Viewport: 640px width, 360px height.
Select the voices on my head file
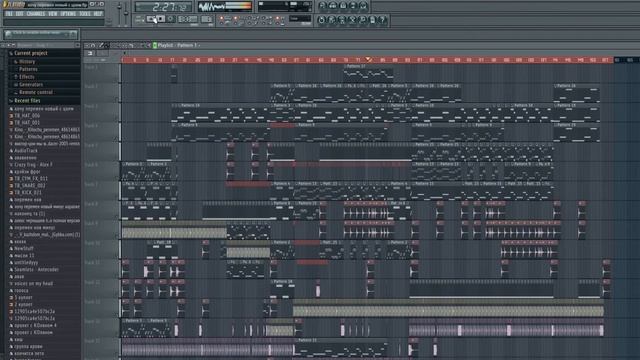point(33,284)
